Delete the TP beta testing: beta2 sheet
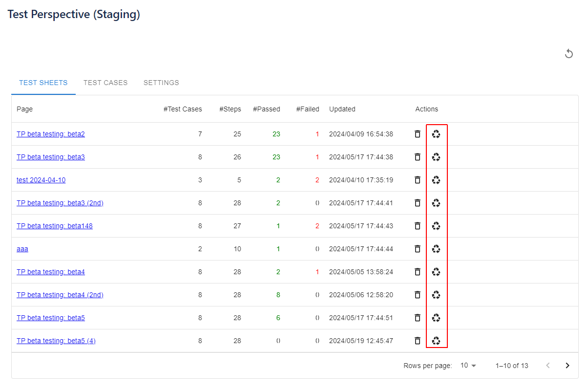Viewport: 588px width, 391px height. click(x=417, y=134)
